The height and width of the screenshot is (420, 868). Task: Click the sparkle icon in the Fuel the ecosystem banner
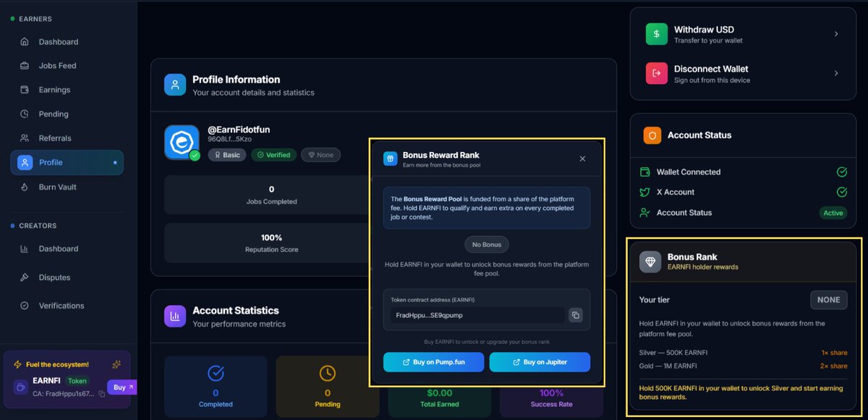coord(116,364)
